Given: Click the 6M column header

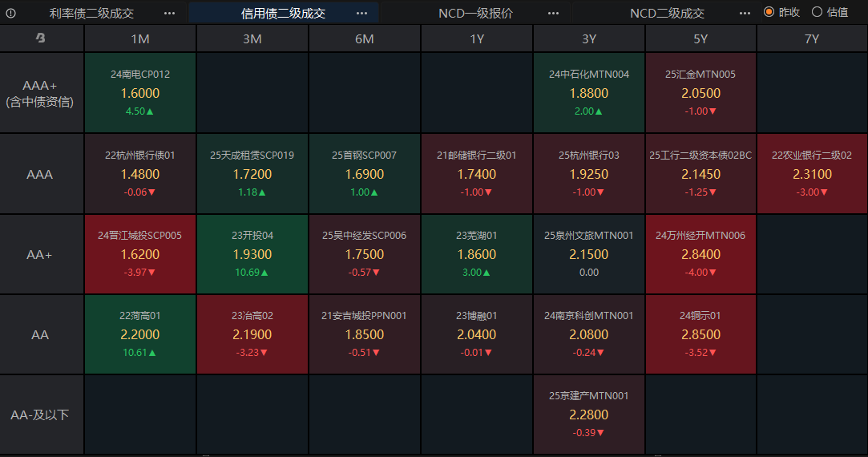Looking at the screenshot, I should pos(364,38).
